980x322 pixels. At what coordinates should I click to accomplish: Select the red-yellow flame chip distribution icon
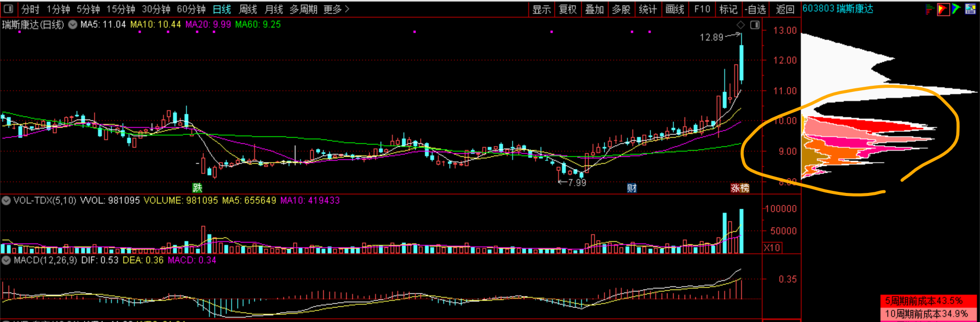coord(943,9)
